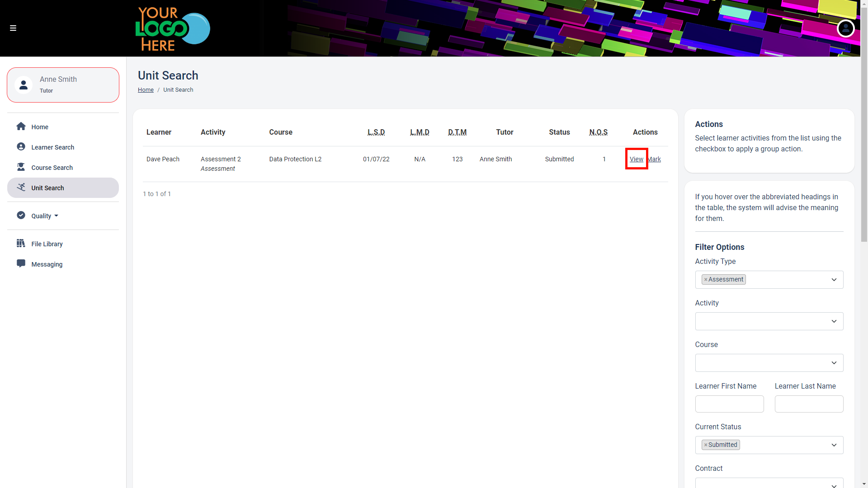
Task: Focus the Learner First Name field
Action: click(x=729, y=404)
